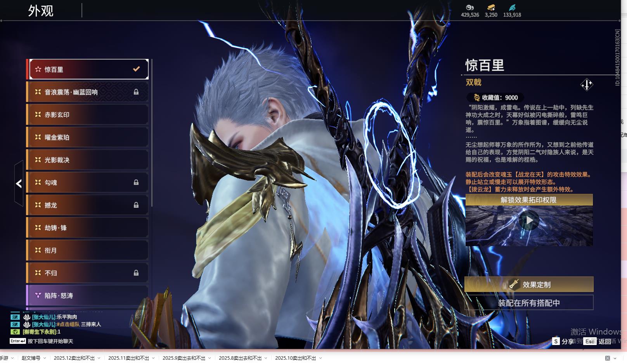Switch to the 2025.10卖出和不出 sheet tab
The width and height of the screenshot is (627, 364).
[296, 358]
